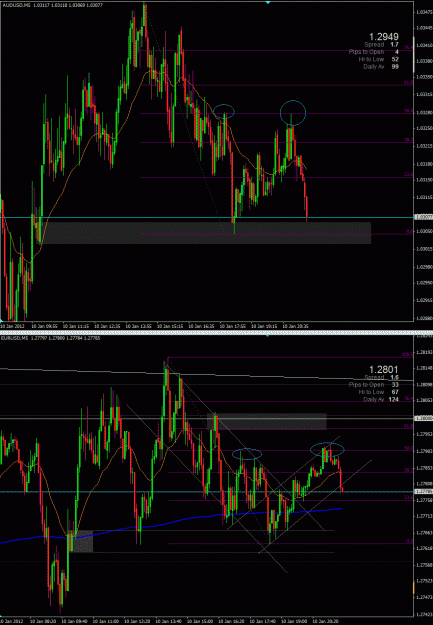
Task: Click the chart shift triangle on AUDUSD chart
Action: click(268, 2)
